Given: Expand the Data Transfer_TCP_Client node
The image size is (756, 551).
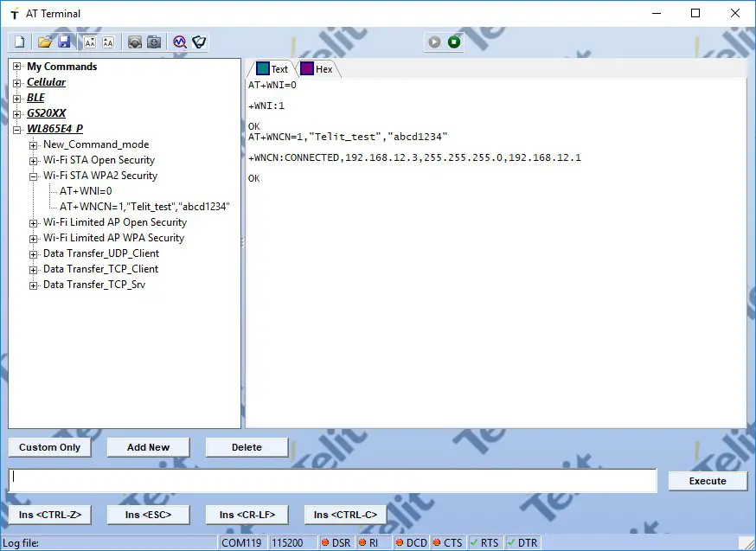Looking at the screenshot, I should tap(33, 270).
